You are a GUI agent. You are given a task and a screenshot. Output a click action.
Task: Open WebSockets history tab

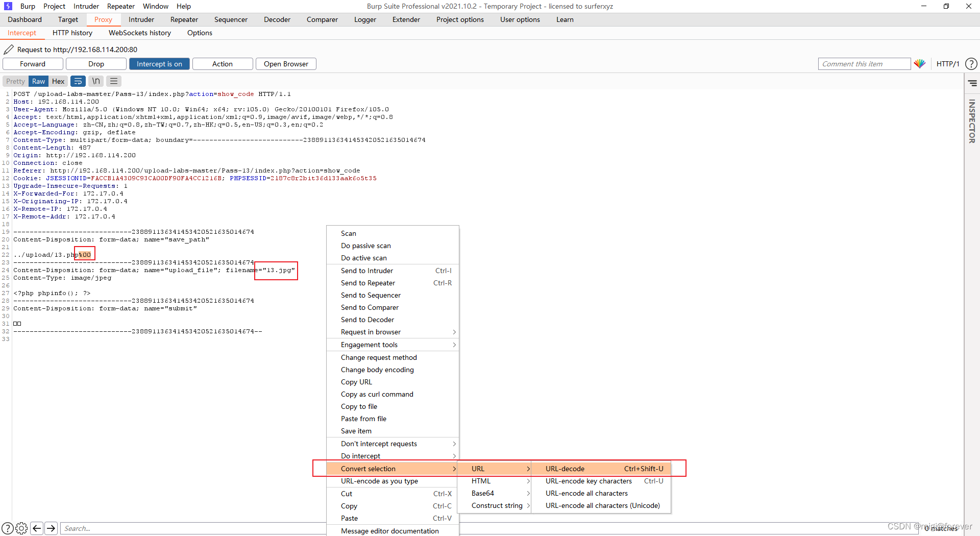click(140, 33)
